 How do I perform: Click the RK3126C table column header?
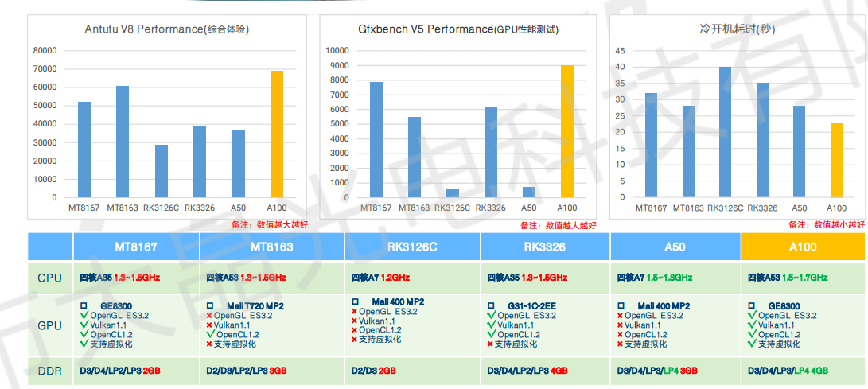point(413,247)
